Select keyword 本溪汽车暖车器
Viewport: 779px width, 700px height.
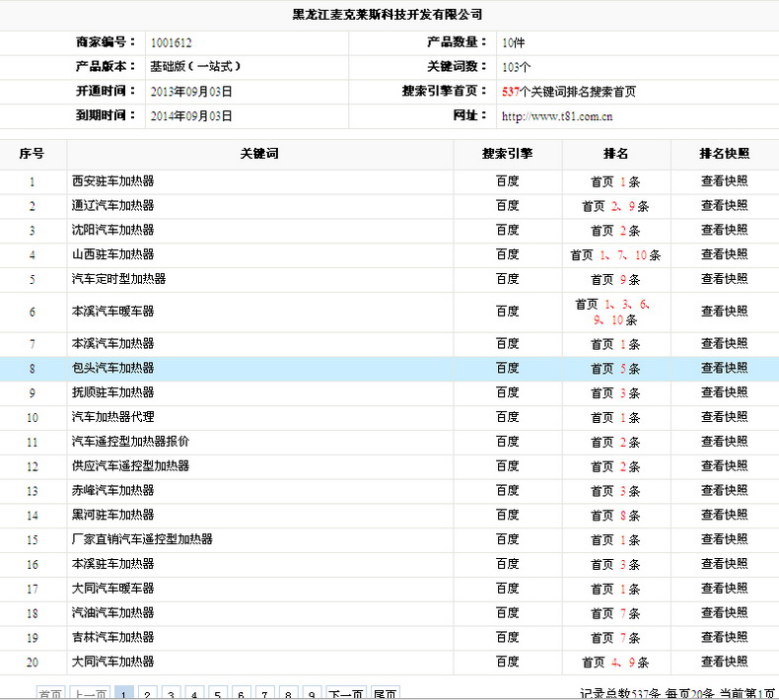(112, 312)
